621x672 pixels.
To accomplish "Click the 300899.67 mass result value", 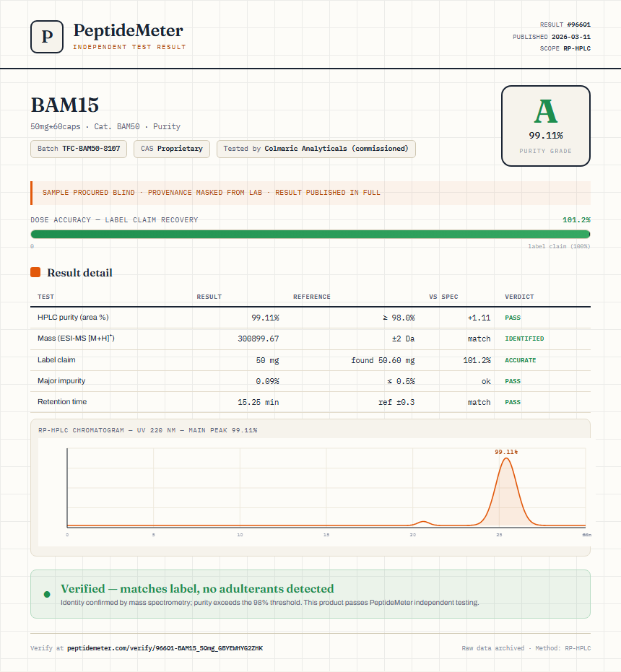I will tap(259, 339).
